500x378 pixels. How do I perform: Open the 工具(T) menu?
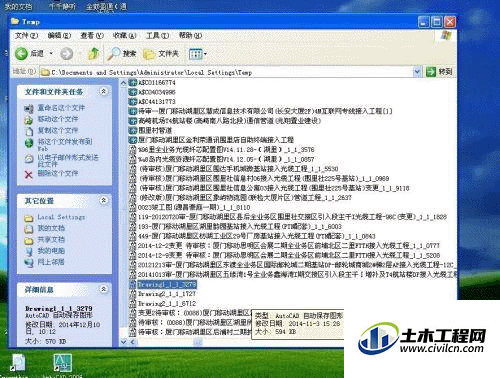pyautogui.click(x=157, y=35)
